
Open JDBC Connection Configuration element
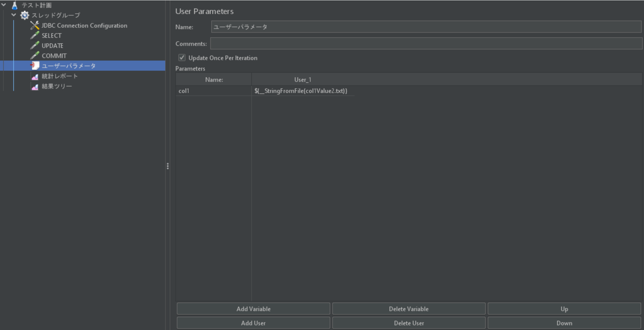84,25
